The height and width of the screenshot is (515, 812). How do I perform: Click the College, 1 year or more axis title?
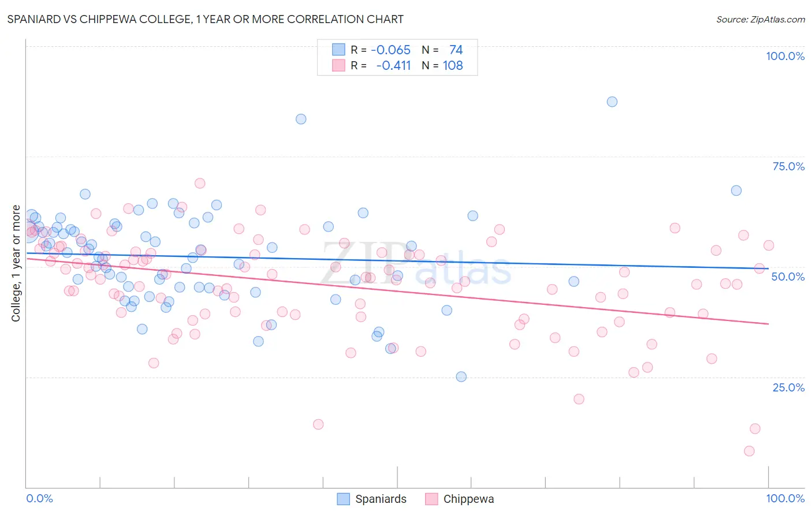[16, 263]
